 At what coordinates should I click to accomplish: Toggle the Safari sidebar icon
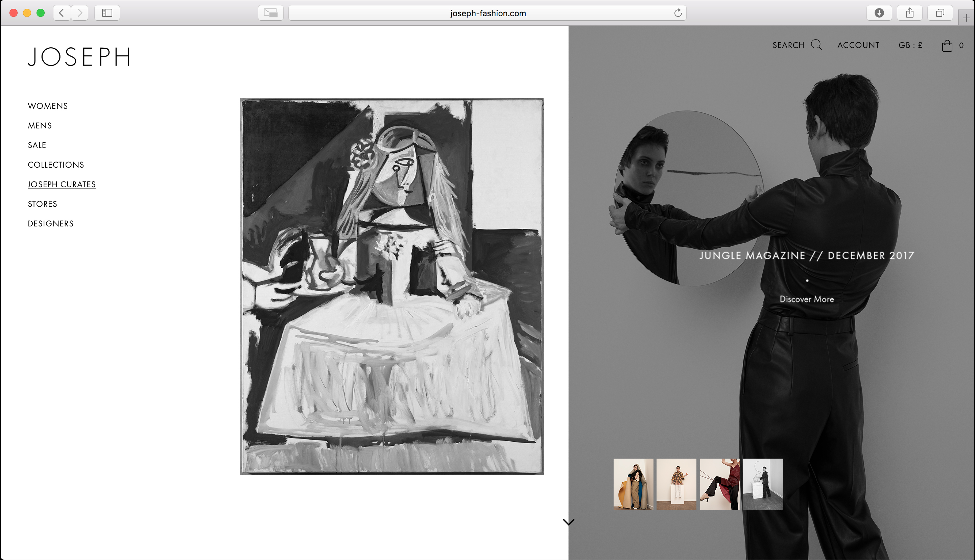click(x=107, y=13)
